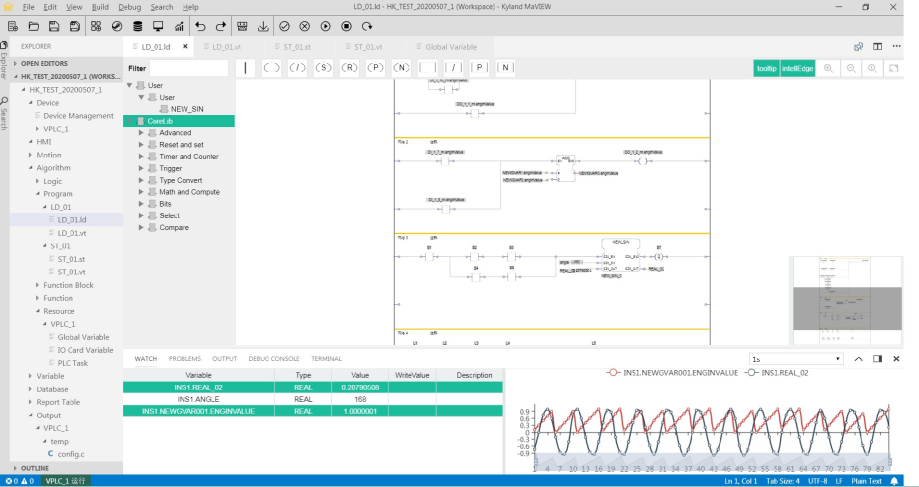Screen dimensions: 919x487
Task: Click the New File toolbar icon
Action: 12,26
